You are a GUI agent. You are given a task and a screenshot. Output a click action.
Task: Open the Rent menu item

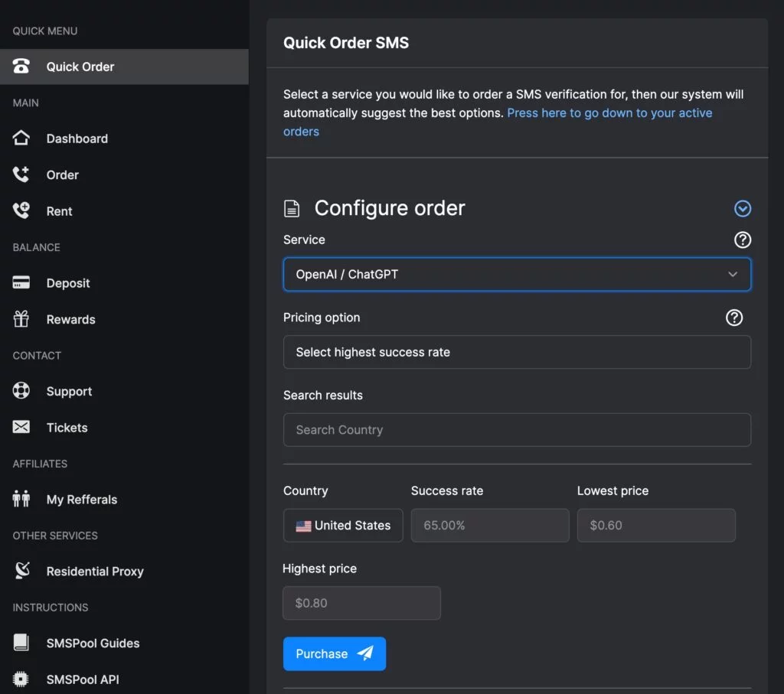click(x=59, y=211)
